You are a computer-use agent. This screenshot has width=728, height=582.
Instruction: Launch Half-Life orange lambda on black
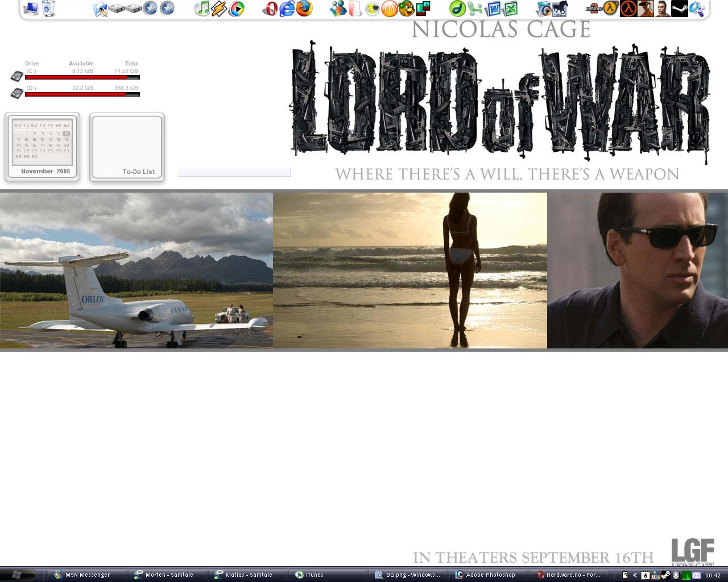(x=628, y=9)
